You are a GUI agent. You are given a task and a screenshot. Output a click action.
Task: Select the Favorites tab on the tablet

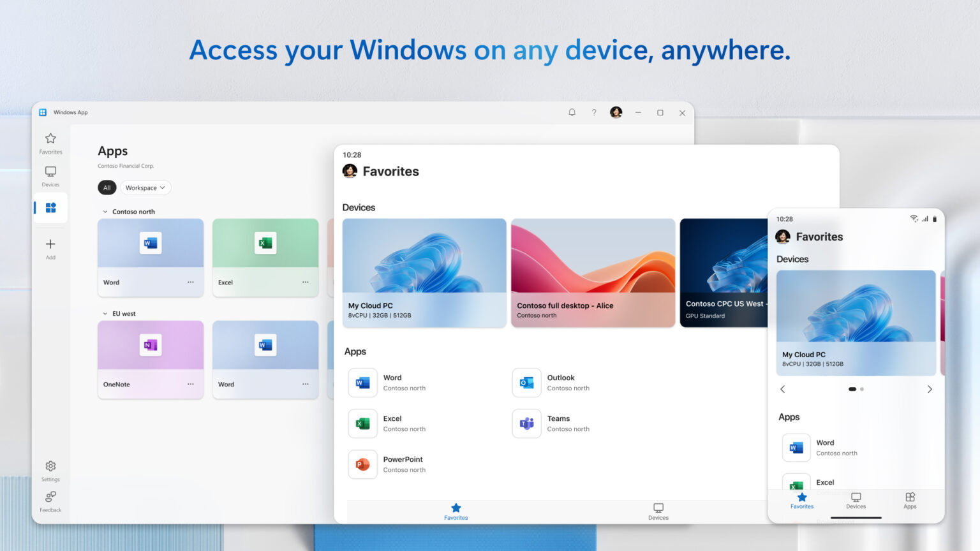click(x=456, y=511)
